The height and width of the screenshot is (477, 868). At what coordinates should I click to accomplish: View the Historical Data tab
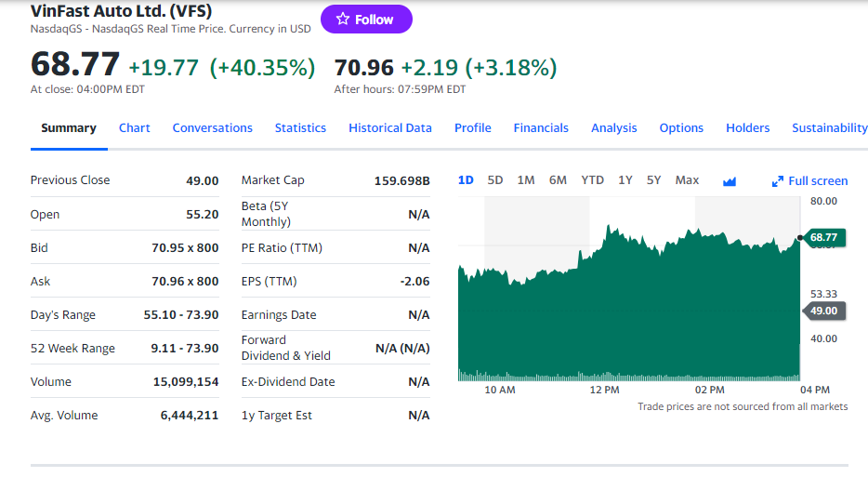[x=390, y=128]
